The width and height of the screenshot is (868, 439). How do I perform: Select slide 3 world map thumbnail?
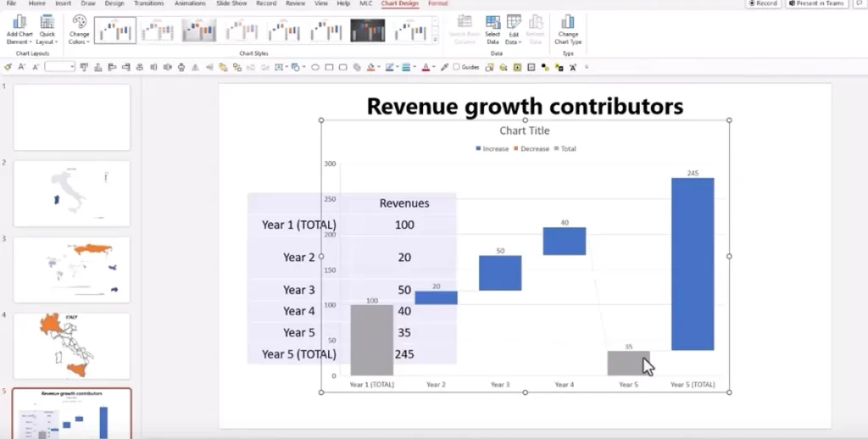(71, 270)
